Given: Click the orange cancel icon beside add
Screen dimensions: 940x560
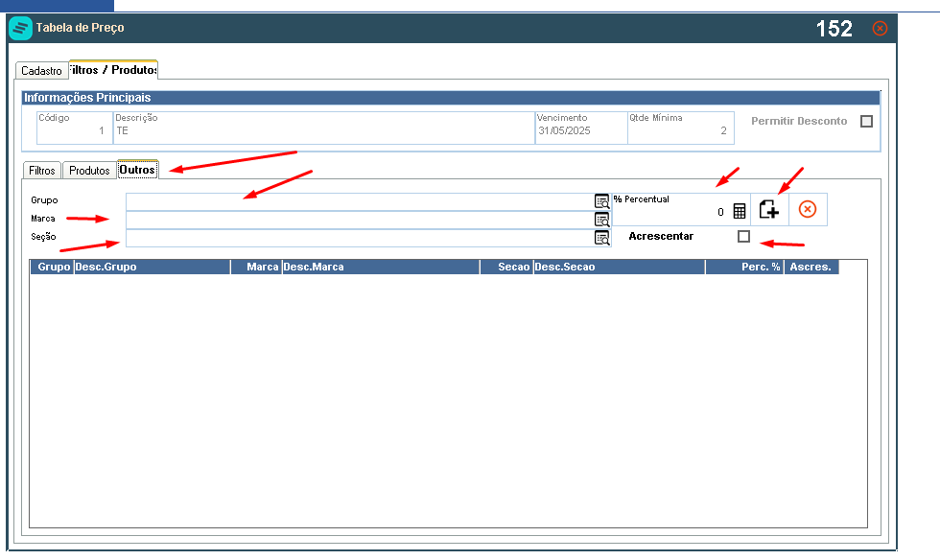Looking at the screenshot, I should (x=808, y=209).
